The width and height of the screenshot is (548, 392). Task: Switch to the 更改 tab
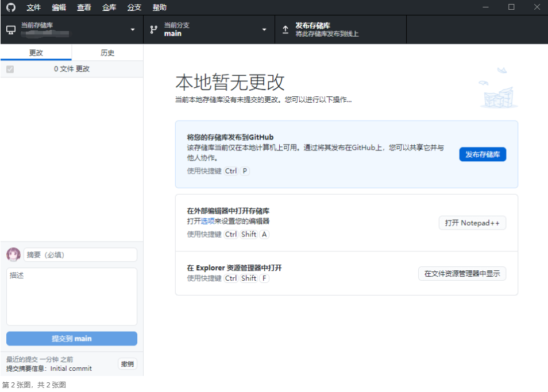point(36,52)
